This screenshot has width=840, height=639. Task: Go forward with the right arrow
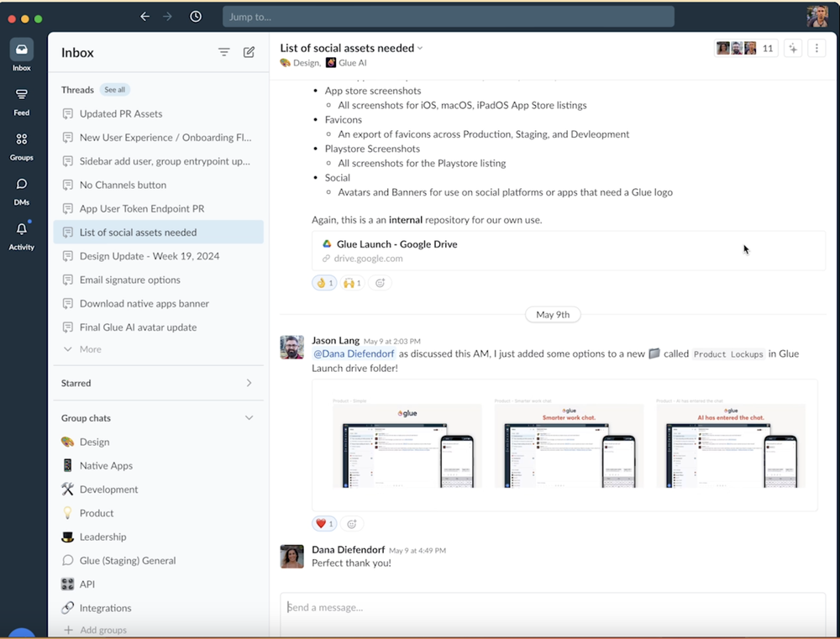click(x=168, y=17)
